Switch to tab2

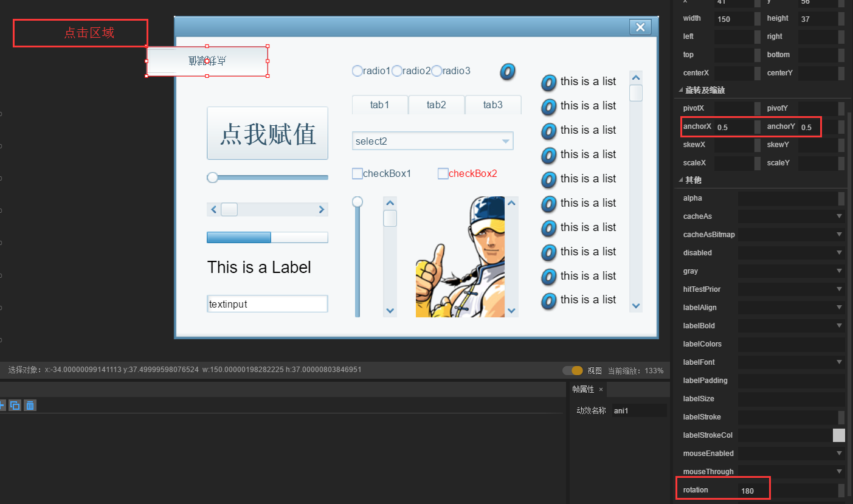tap(436, 105)
